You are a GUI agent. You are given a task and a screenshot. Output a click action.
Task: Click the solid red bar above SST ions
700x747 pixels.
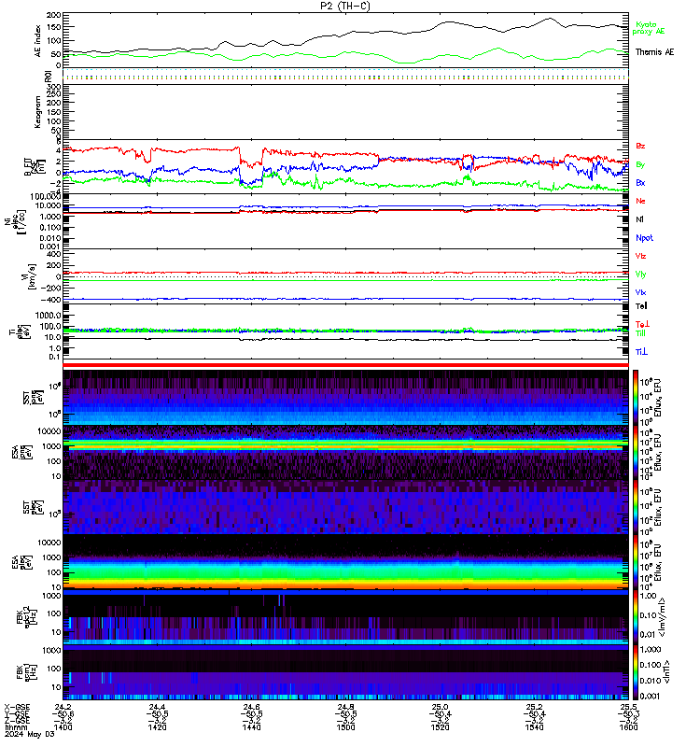pos(345,365)
